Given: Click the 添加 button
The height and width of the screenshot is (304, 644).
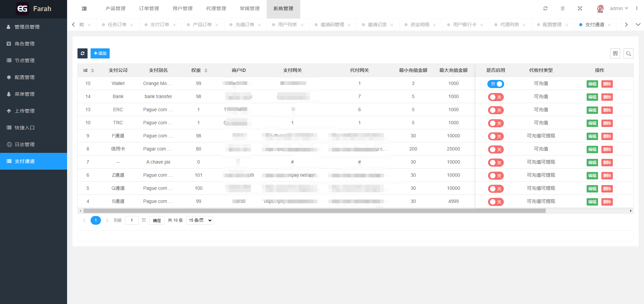Looking at the screenshot, I should [100, 53].
